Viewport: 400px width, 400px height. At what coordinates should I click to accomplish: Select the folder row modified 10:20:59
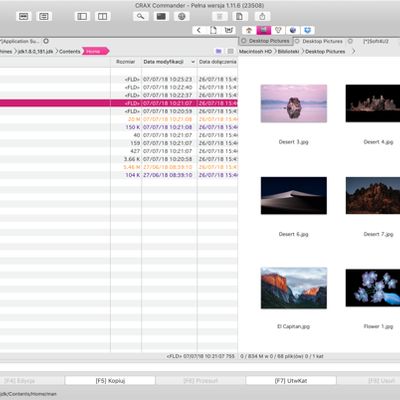(119, 111)
